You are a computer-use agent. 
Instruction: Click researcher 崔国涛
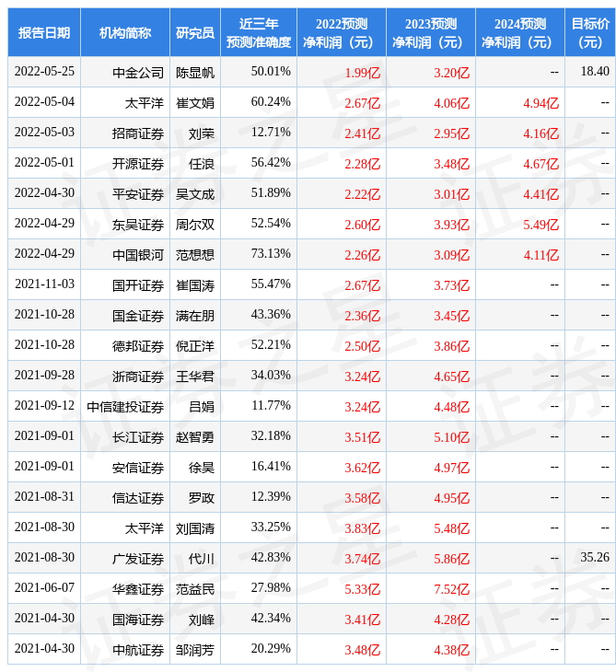[x=195, y=285]
